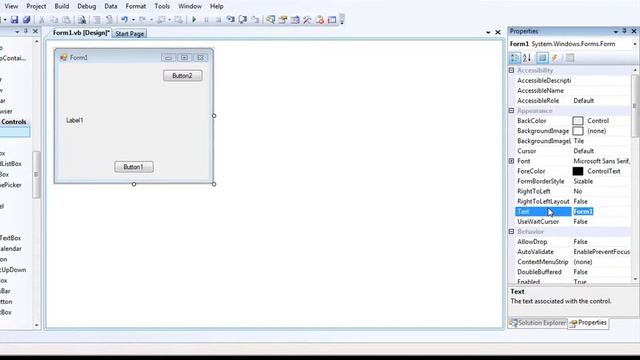Open the Project menu

point(36,6)
